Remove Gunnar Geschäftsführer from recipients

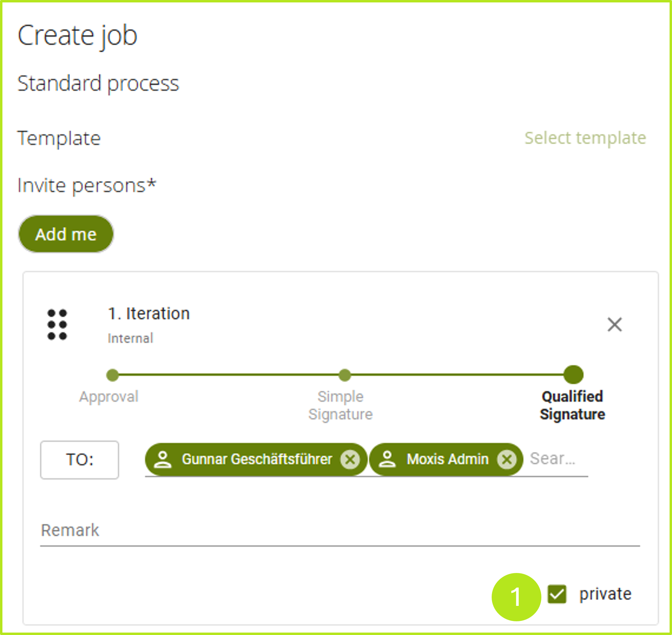click(350, 459)
